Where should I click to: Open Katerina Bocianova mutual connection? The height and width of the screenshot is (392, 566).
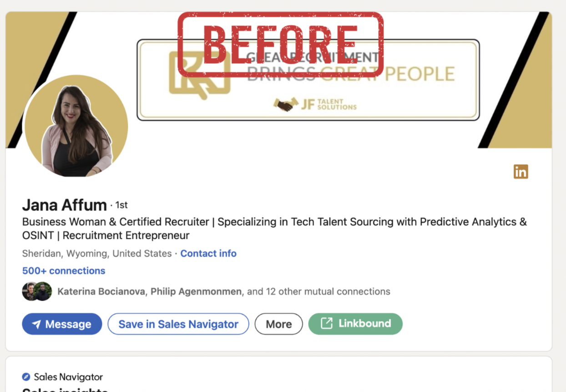pyautogui.click(x=101, y=291)
